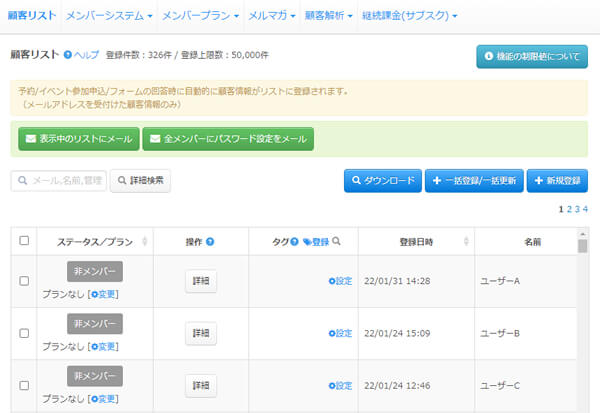This screenshot has height=413, width=600.
Task: Click the 新規登録 button
Action: 557,181
